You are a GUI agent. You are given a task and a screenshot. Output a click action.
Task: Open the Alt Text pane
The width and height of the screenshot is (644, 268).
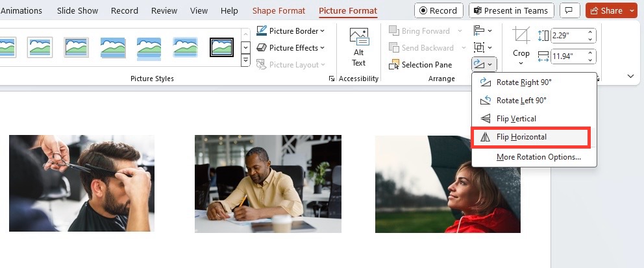[x=358, y=47]
